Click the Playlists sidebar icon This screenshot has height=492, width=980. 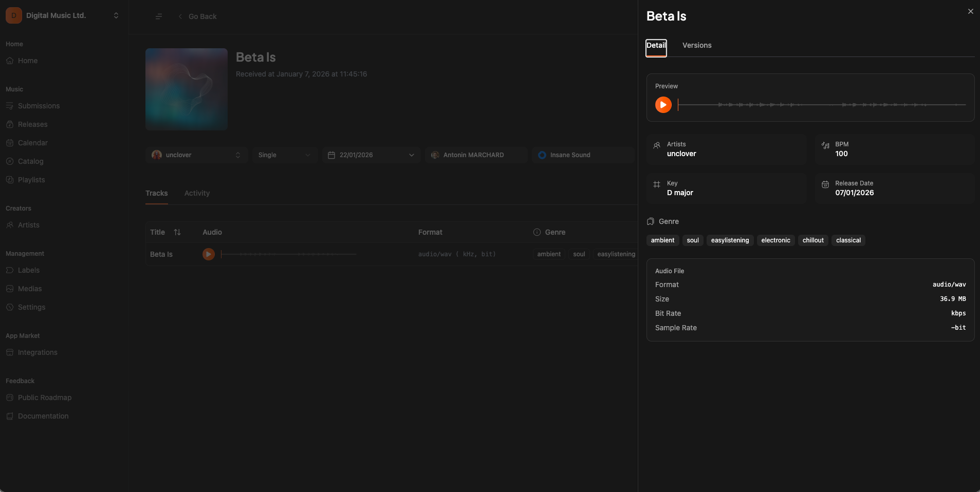click(10, 180)
